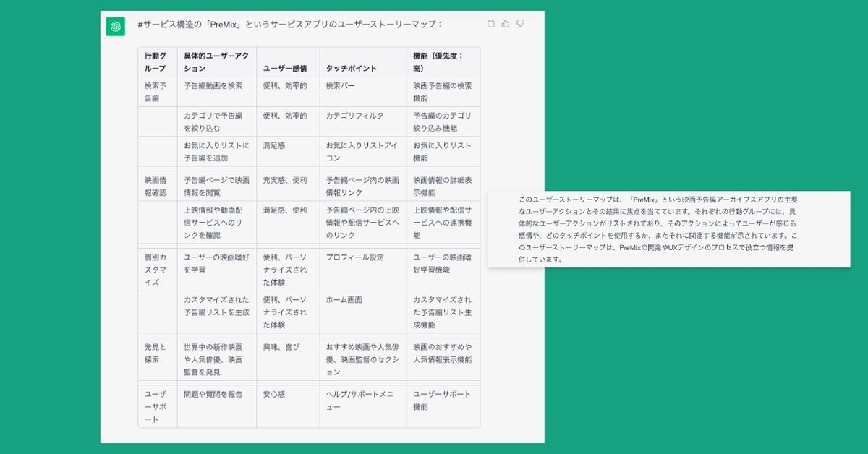This screenshot has height=454, width=868.
Task: Click the '興味、喜び' emotion cell
Action: click(x=288, y=359)
